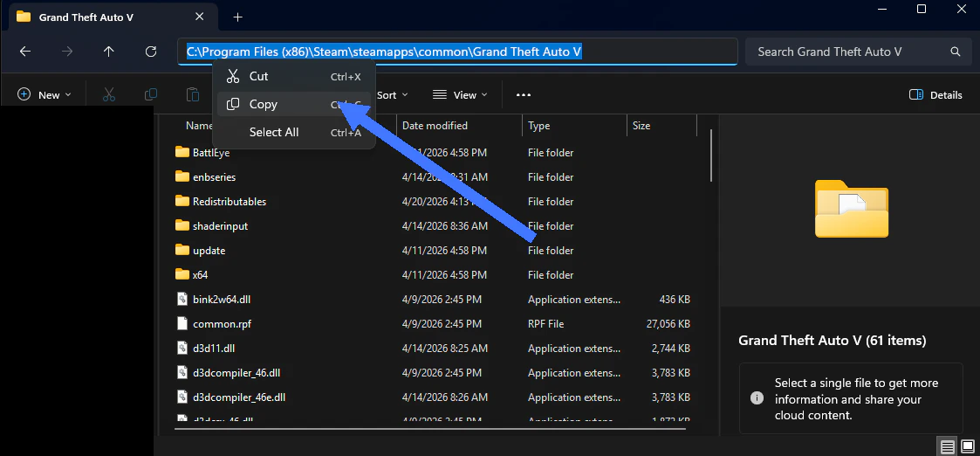
Task: Click the common.rpf file name
Action: pos(222,324)
